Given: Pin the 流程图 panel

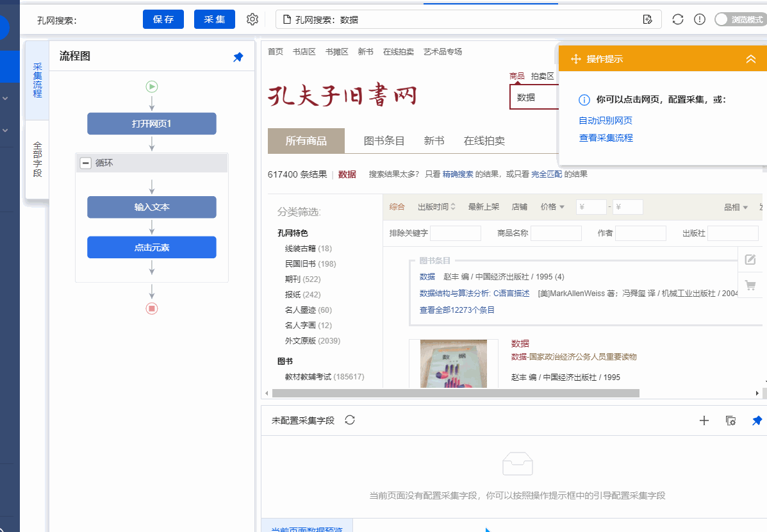Looking at the screenshot, I should [238, 57].
